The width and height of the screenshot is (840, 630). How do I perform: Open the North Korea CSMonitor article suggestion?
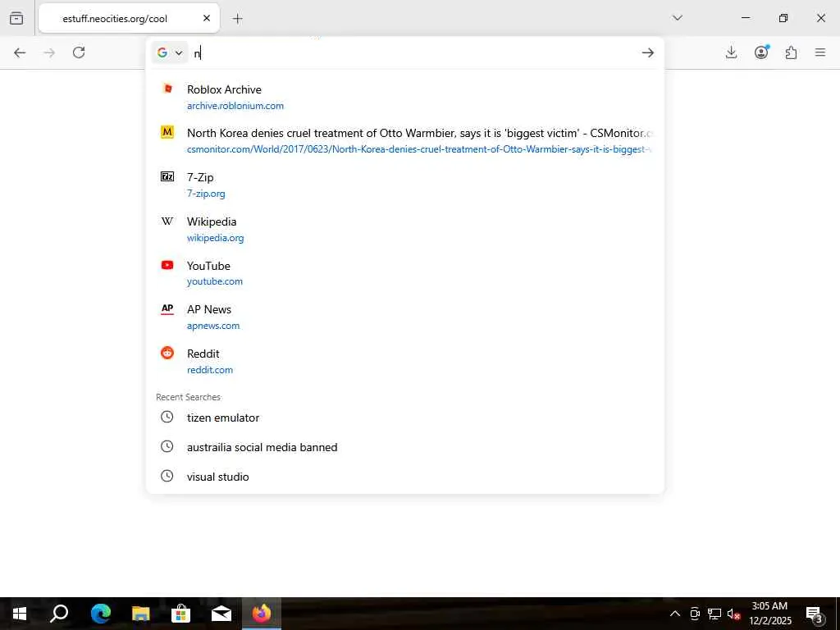point(405,141)
